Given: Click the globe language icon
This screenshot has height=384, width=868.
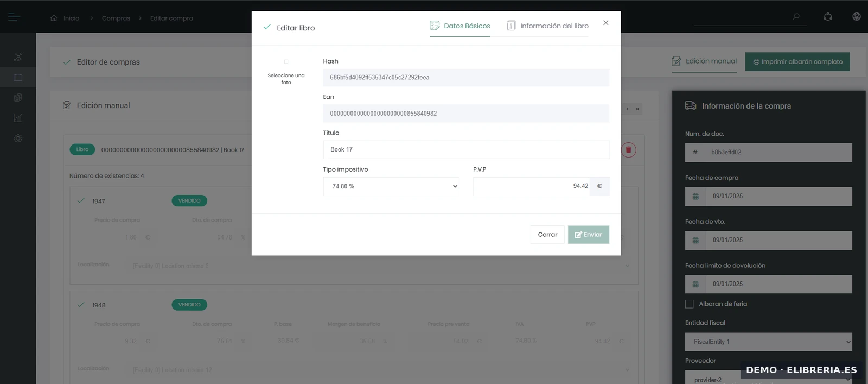Looking at the screenshot, I should coord(856,17).
